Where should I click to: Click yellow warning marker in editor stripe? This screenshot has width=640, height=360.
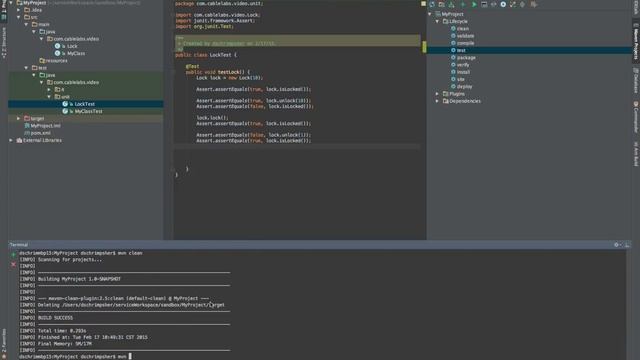424,47
